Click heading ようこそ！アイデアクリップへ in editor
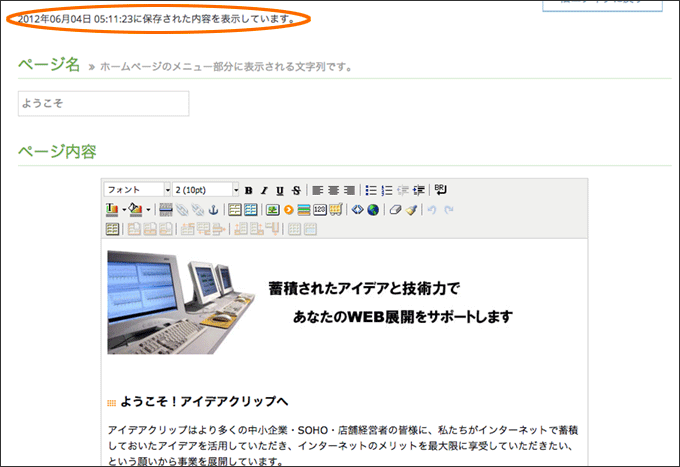The height and width of the screenshot is (467, 680). 204,402
